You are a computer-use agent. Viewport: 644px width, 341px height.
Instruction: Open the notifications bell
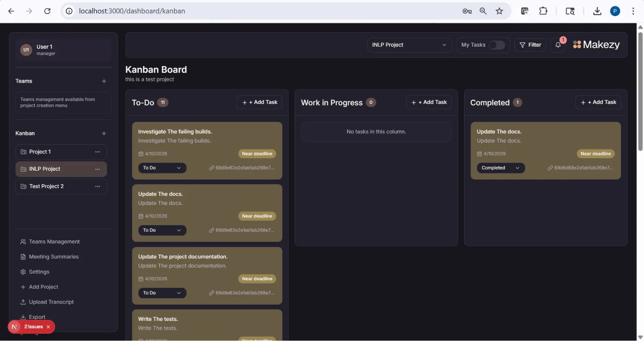click(x=558, y=45)
